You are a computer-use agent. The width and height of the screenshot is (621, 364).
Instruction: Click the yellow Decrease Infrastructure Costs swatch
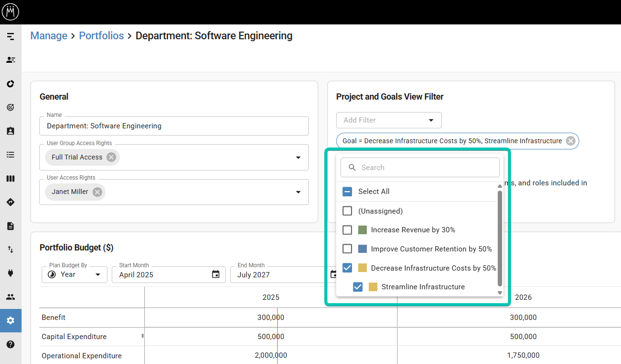click(x=363, y=268)
